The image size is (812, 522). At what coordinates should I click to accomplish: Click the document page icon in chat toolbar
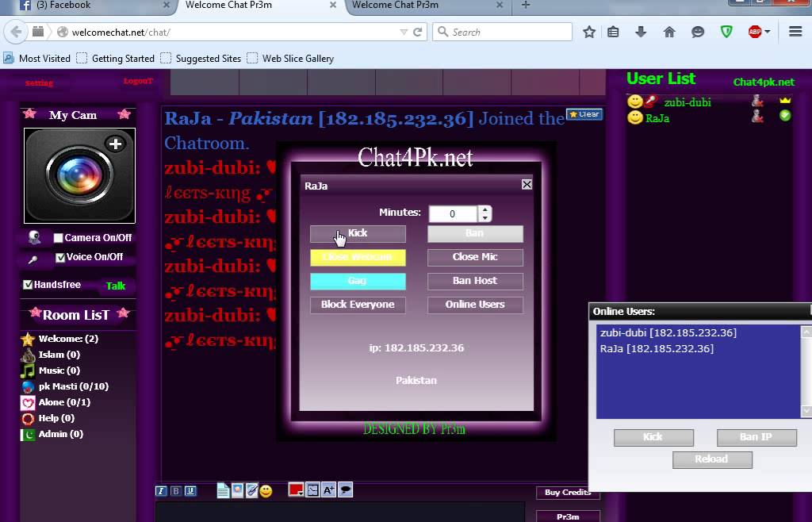(x=223, y=490)
